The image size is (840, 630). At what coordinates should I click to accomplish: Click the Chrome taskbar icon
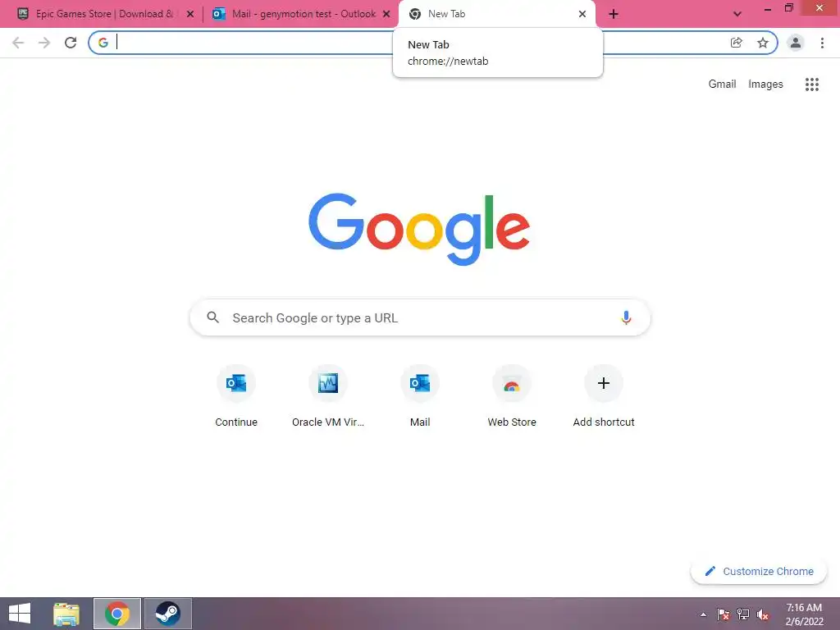(117, 614)
